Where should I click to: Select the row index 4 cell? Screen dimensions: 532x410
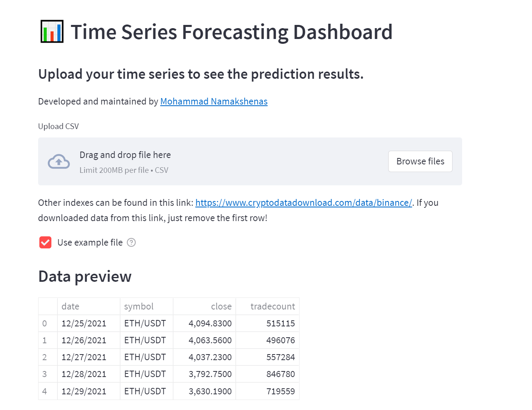[x=44, y=390]
